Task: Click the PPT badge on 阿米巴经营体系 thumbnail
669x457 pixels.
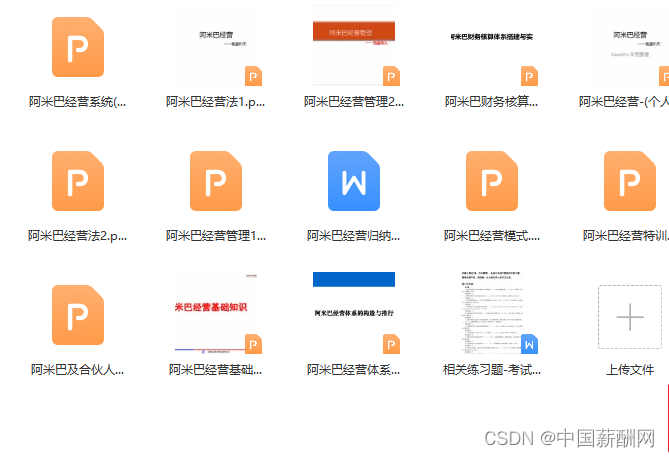Action: tap(391, 344)
